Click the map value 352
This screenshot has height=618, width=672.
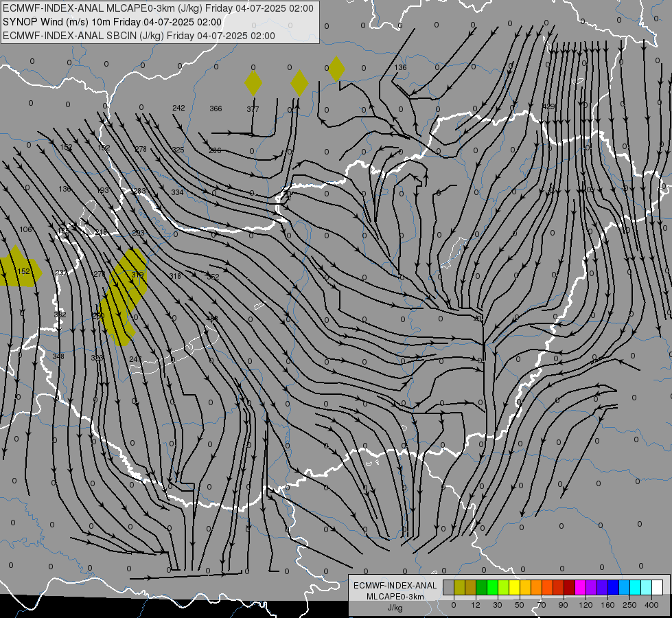coord(213,277)
